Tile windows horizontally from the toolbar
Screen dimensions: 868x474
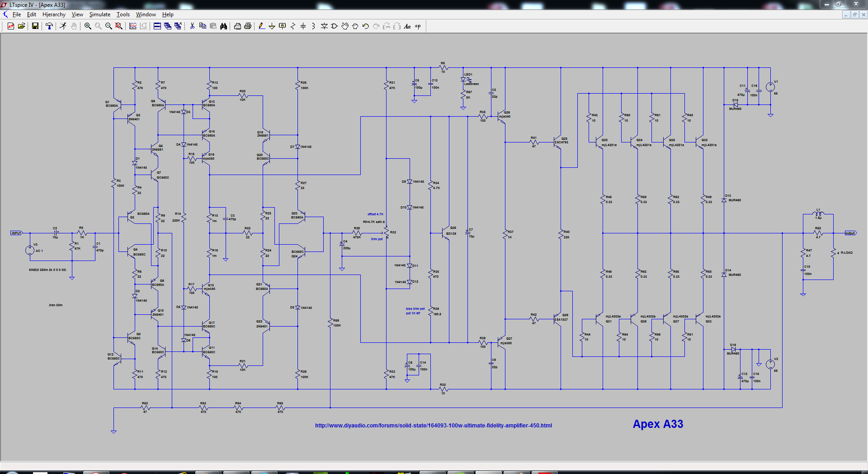pyautogui.click(x=157, y=26)
